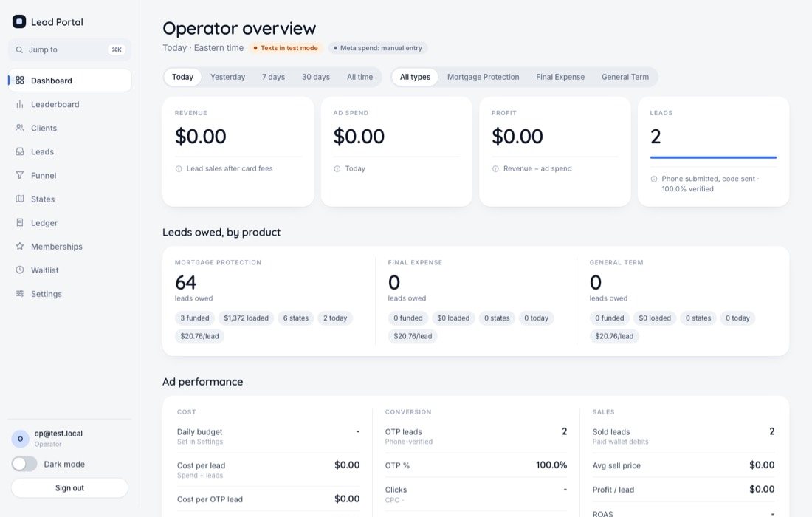Image resolution: width=812 pixels, height=517 pixels.
Task: Enable the Dark mode switch
Action: [24, 464]
